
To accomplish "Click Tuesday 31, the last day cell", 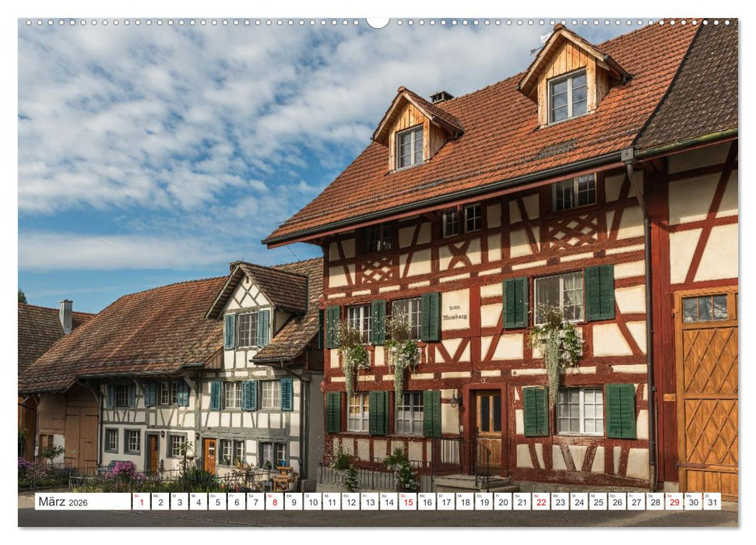I will pos(712,501).
